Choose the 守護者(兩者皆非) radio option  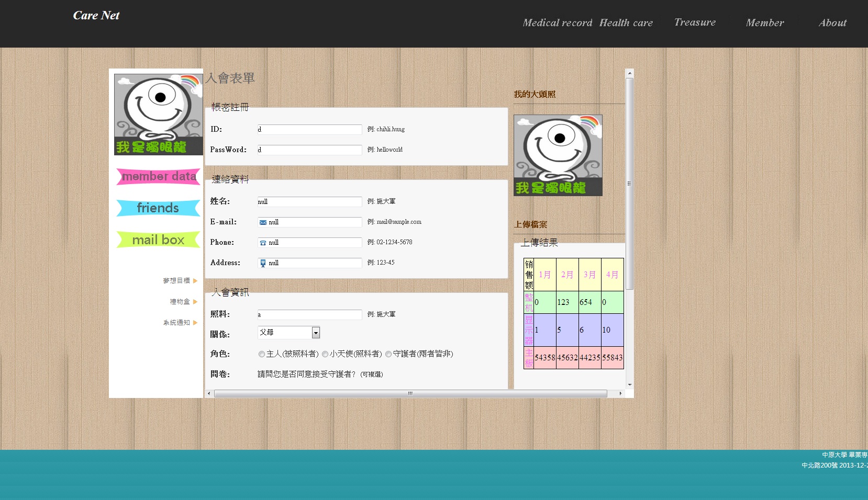click(388, 354)
